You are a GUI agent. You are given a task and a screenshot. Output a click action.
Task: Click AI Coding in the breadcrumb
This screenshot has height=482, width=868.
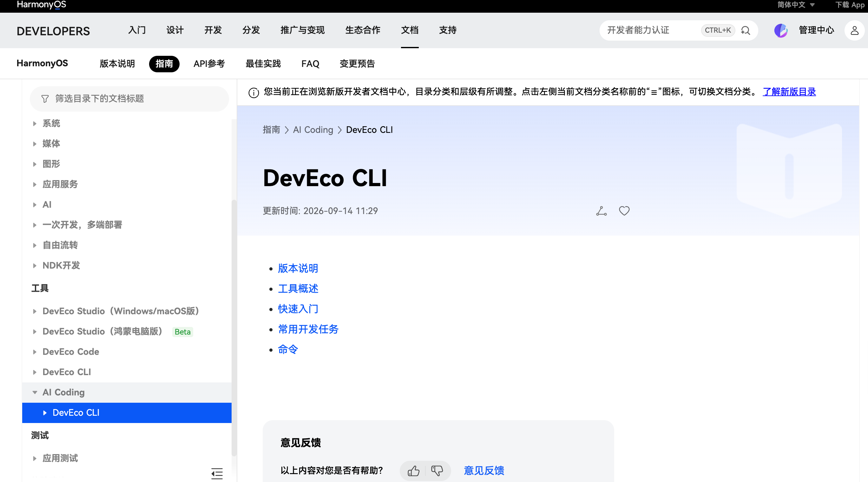[313, 130]
